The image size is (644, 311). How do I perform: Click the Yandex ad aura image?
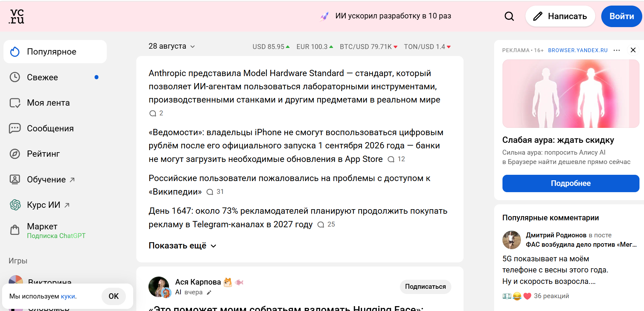[x=571, y=93]
